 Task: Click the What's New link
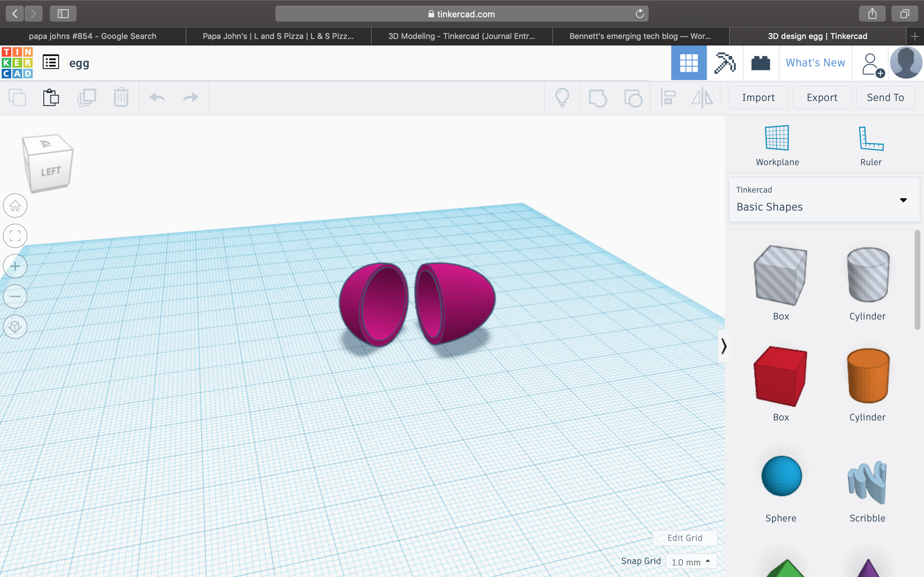[815, 63]
